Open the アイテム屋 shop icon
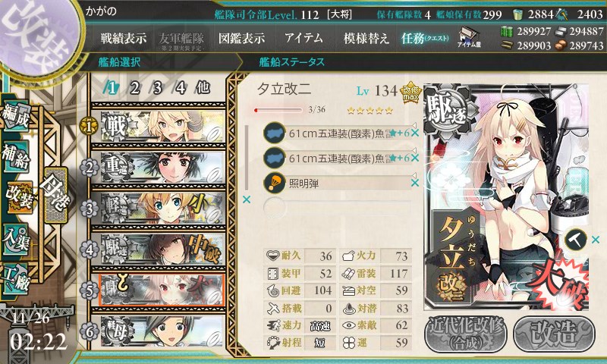The width and height of the screenshot is (607, 364). [x=469, y=37]
